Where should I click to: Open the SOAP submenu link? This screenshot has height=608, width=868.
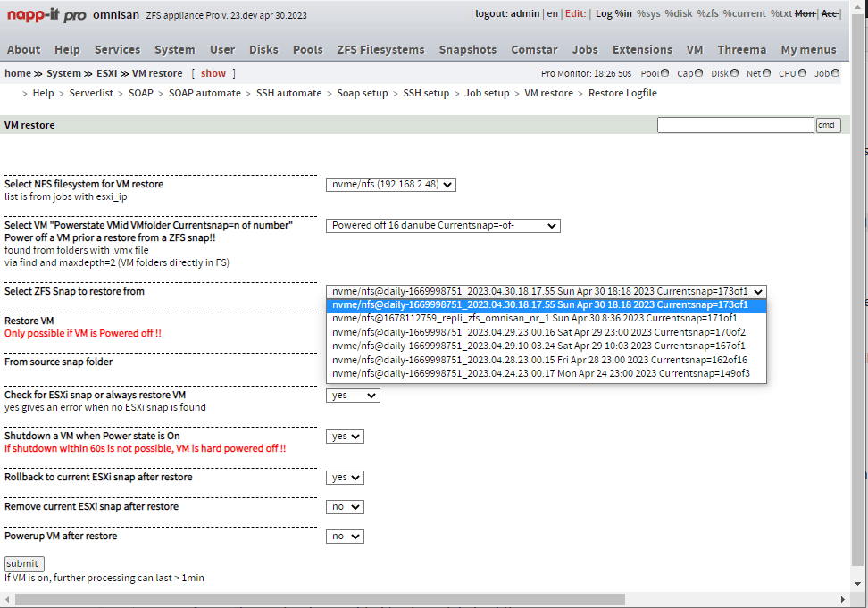click(x=140, y=93)
